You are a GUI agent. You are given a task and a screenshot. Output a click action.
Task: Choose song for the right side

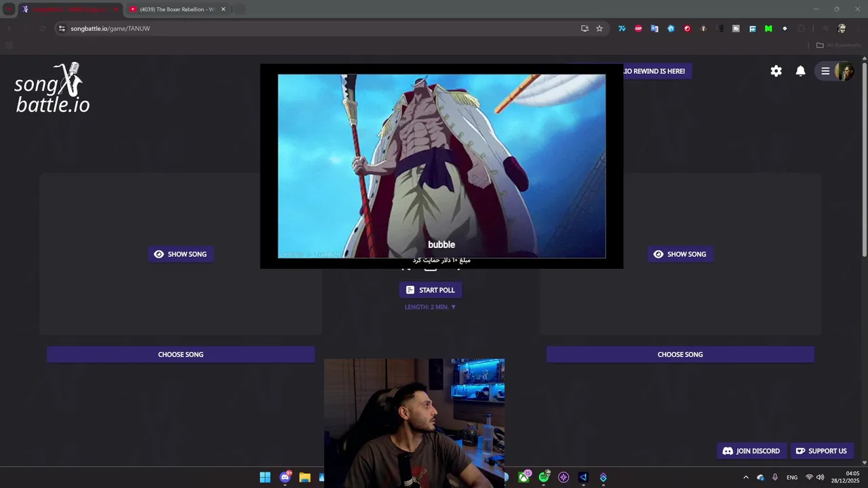[680, 354]
